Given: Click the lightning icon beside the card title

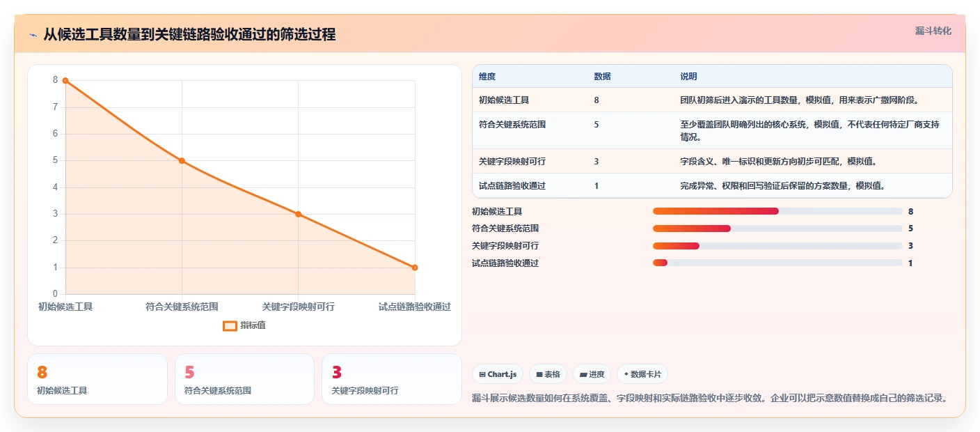Looking at the screenshot, I should [x=33, y=35].
